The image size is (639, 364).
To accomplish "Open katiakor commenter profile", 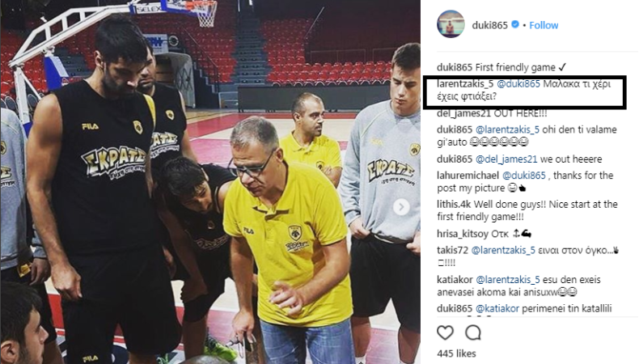I will click(455, 280).
